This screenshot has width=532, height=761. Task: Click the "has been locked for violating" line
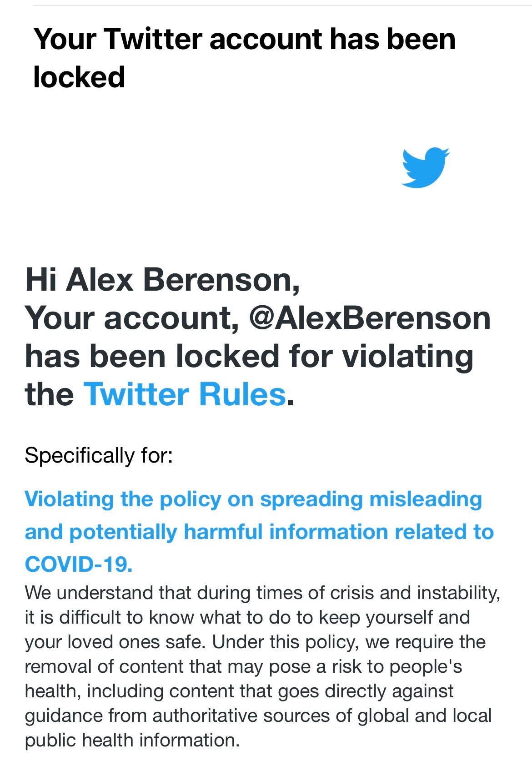[x=249, y=356]
